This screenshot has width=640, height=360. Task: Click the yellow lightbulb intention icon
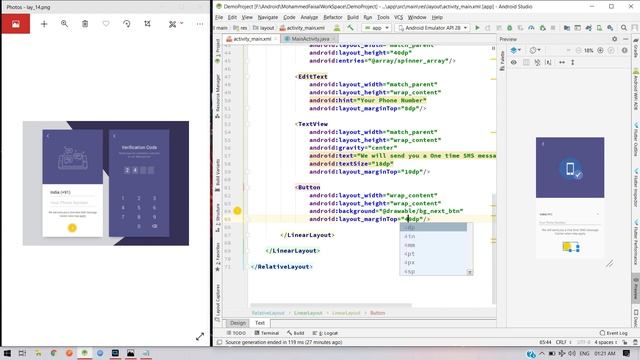click(x=237, y=211)
